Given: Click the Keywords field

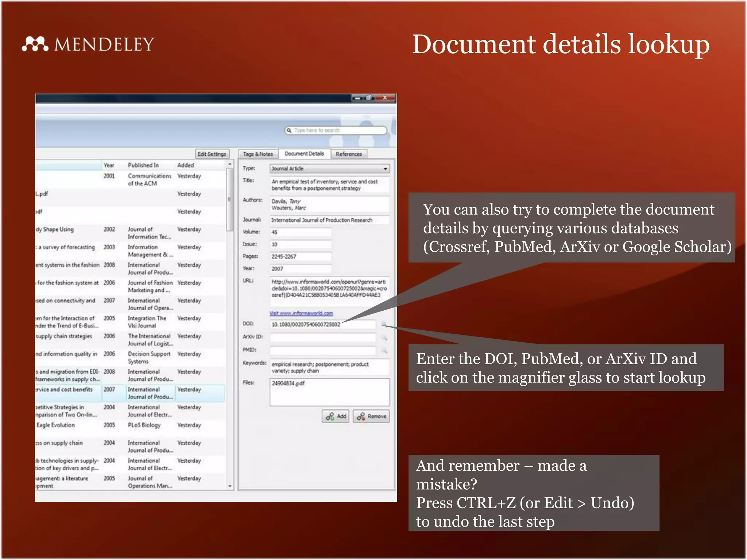Looking at the screenshot, I should point(330,367).
